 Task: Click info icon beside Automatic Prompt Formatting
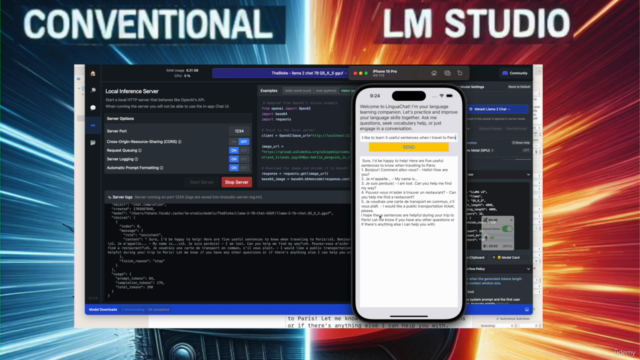click(x=162, y=168)
